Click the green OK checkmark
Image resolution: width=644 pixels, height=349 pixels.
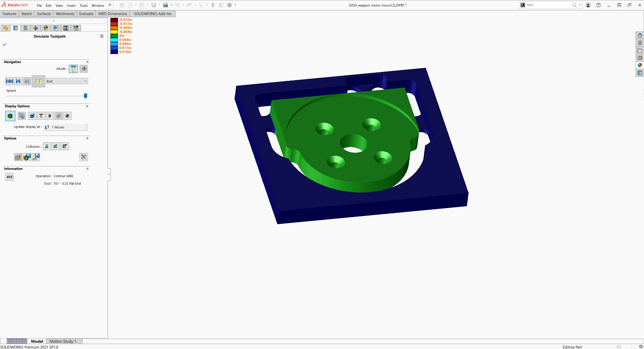pyautogui.click(x=5, y=44)
